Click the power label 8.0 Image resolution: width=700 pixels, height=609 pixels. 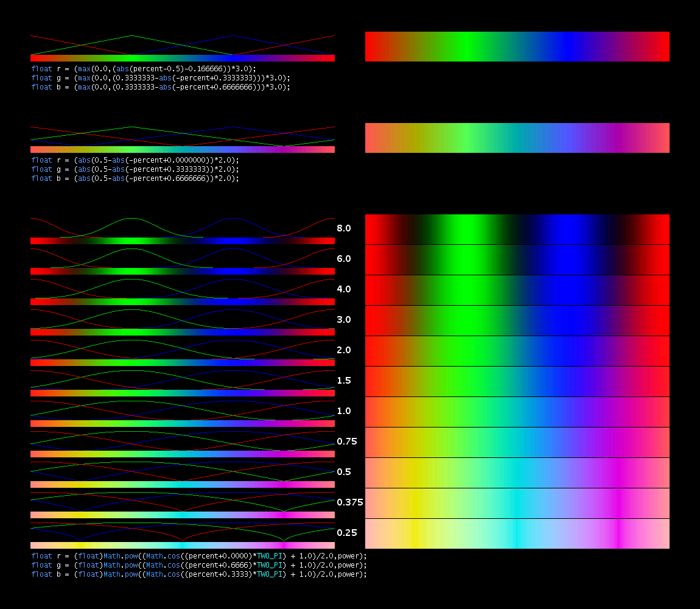pyautogui.click(x=344, y=228)
